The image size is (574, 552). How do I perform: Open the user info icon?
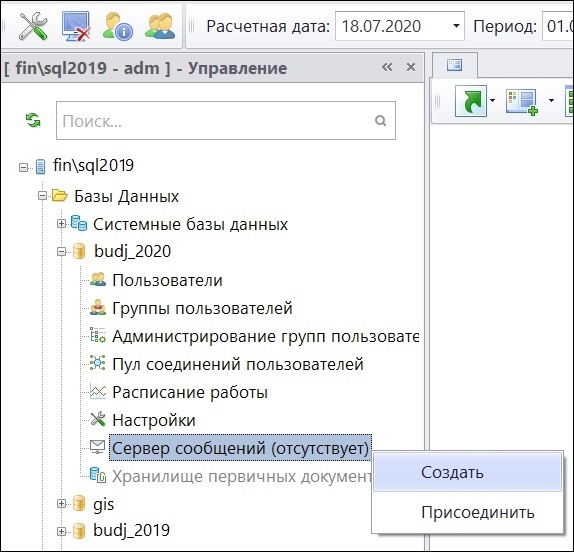[x=118, y=26]
